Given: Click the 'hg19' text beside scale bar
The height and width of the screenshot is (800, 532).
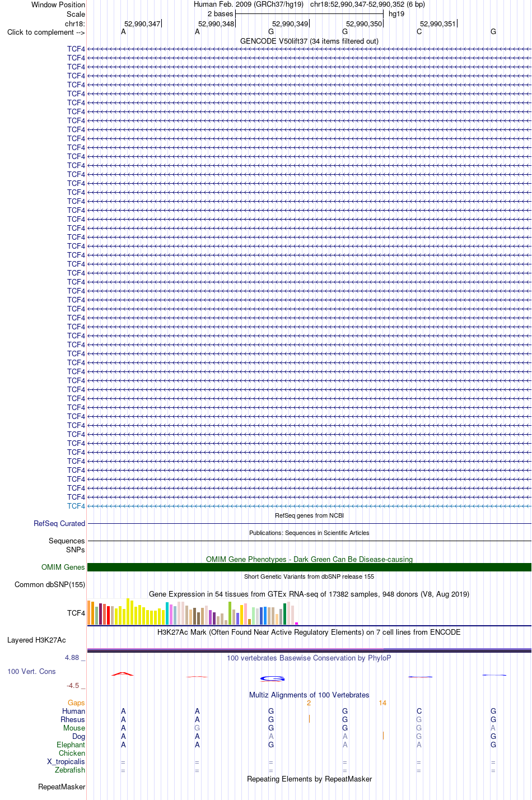Looking at the screenshot, I should pos(396,14).
